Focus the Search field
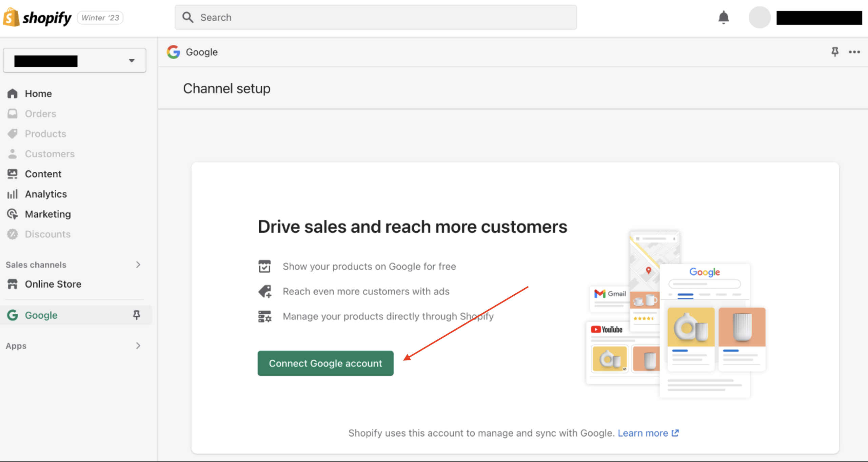 pos(376,17)
